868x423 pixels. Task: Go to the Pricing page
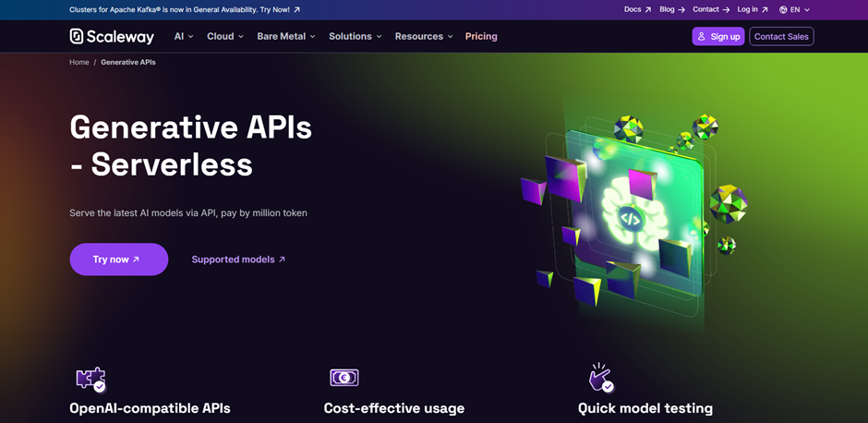coord(481,37)
